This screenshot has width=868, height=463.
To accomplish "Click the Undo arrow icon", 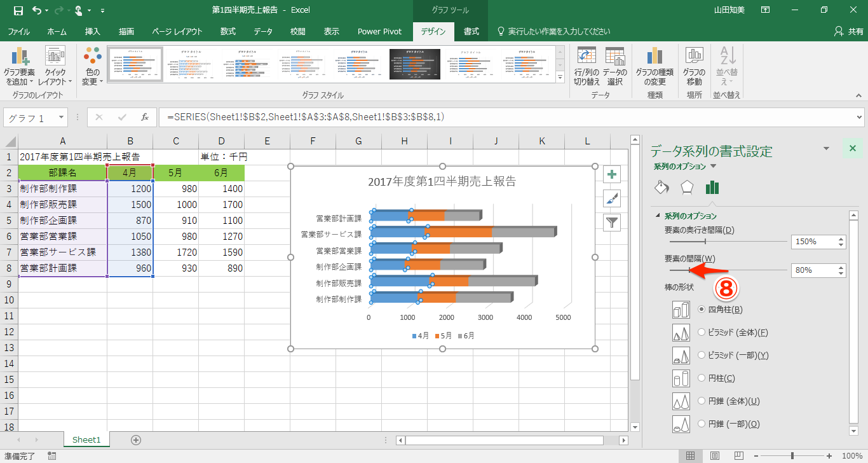I will (x=36, y=10).
